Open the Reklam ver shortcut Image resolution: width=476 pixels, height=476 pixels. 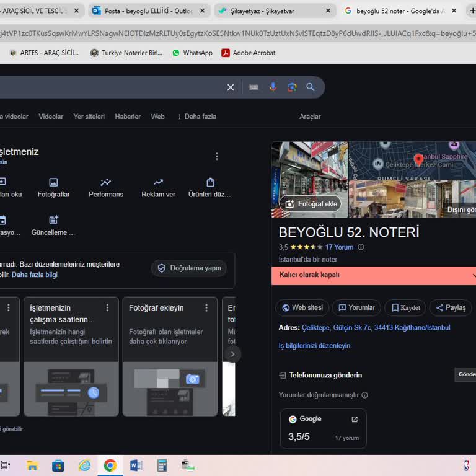coord(158,188)
